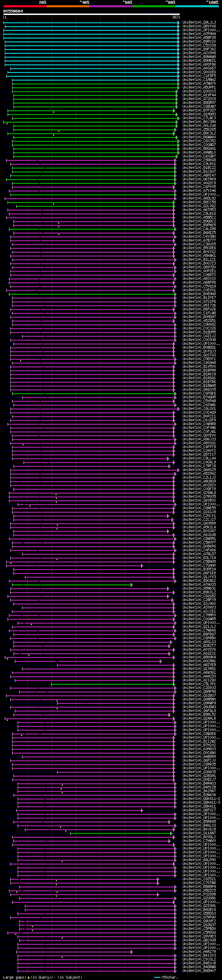Click the UniRef100_A7GIP6 label
Image resolution: width=222 pixels, height=980 pixels.
coord(199,301)
